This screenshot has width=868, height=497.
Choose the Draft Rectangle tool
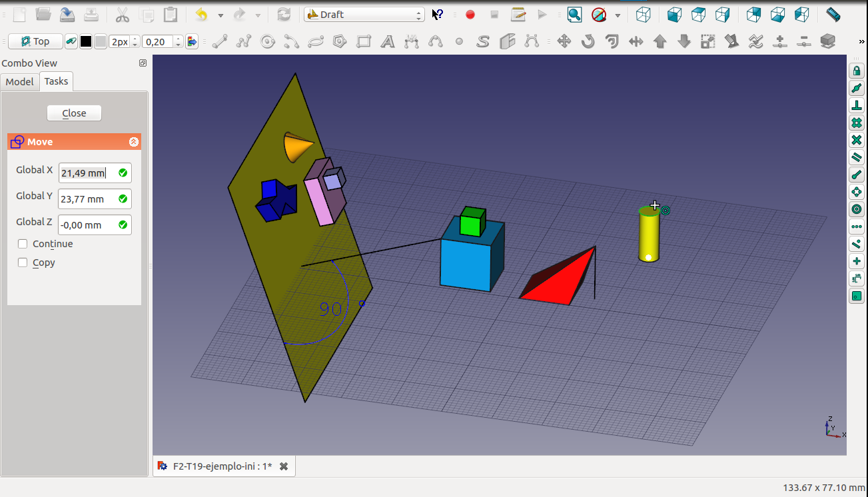pyautogui.click(x=364, y=41)
